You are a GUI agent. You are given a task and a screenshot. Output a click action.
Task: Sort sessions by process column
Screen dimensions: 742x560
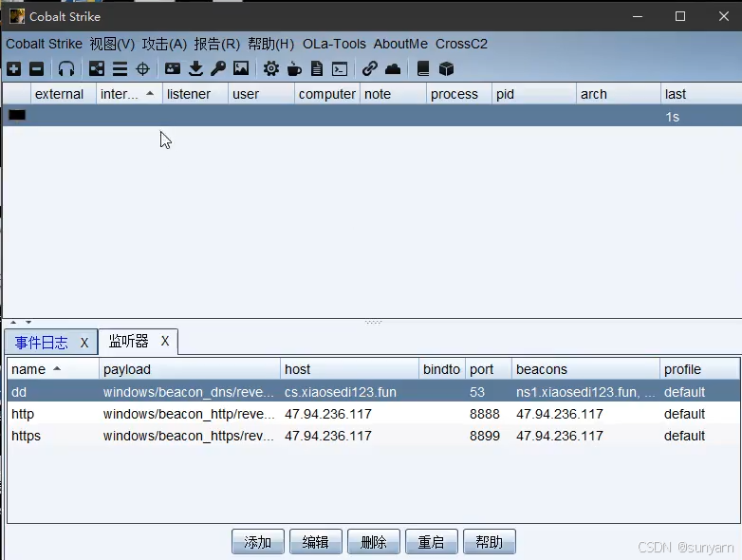coord(459,94)
